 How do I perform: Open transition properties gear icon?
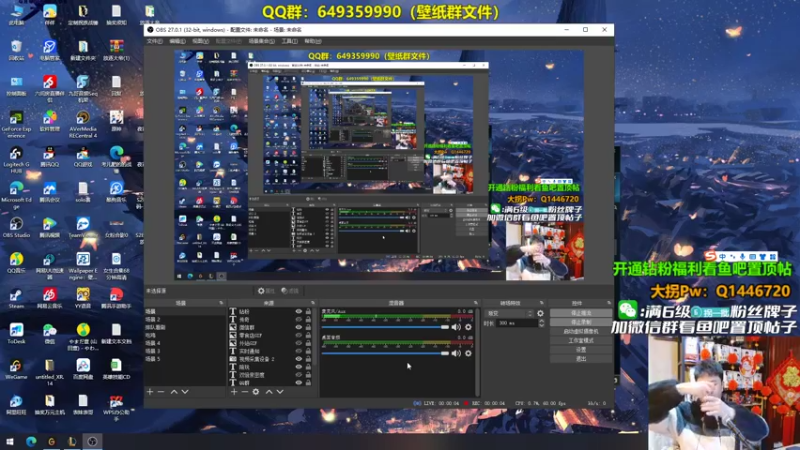[541, 313]
